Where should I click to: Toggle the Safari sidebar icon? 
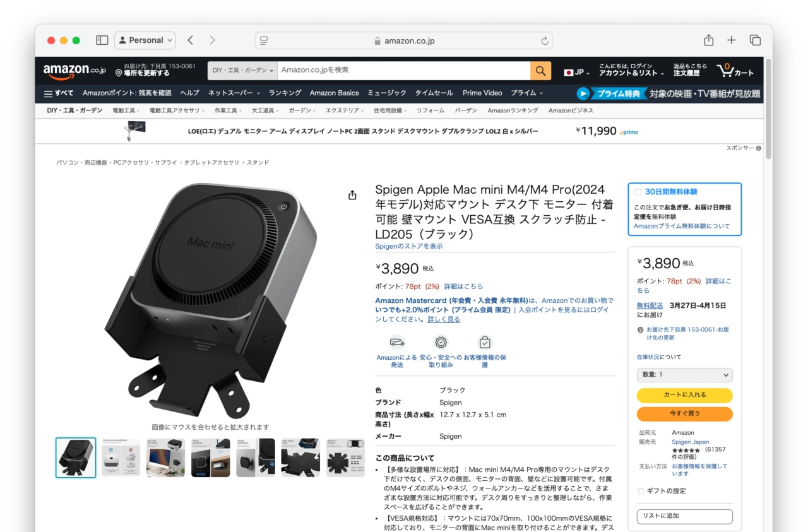point(102,40)
